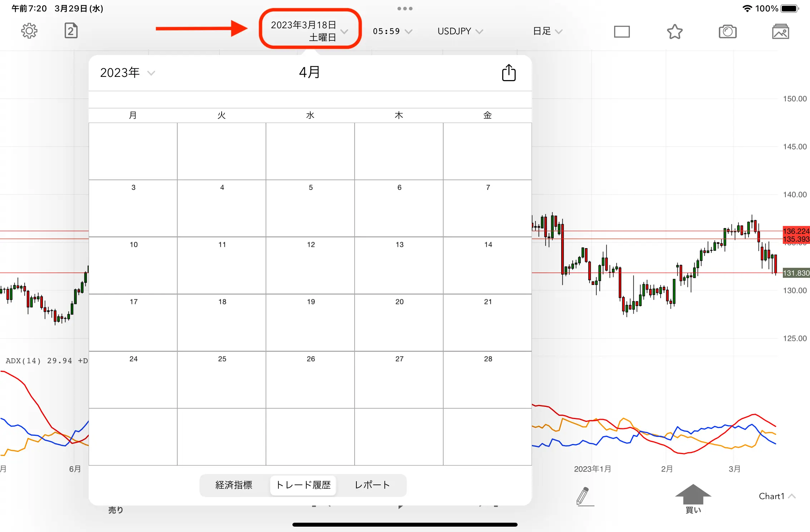Tap the 2023年1月 time axis label

(592, 469)
